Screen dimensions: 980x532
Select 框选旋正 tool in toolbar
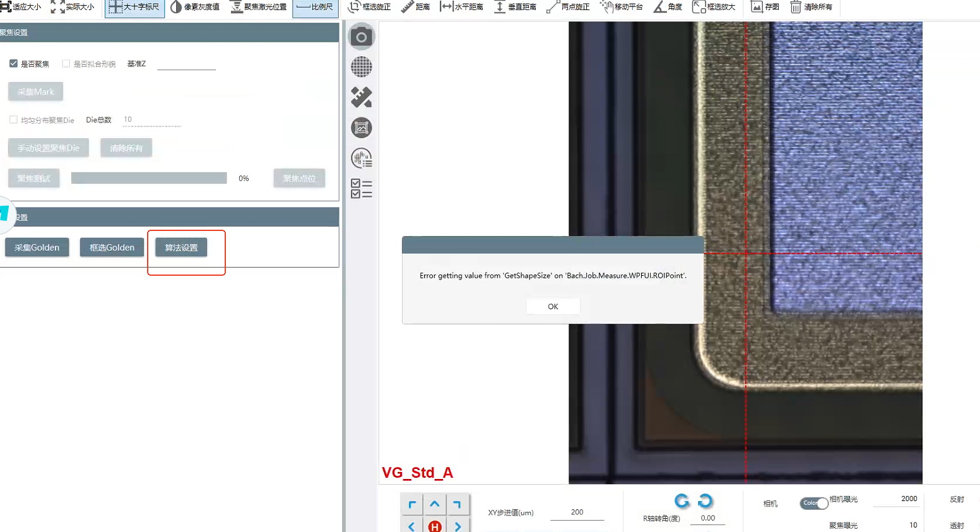click(x=370, y=7)
